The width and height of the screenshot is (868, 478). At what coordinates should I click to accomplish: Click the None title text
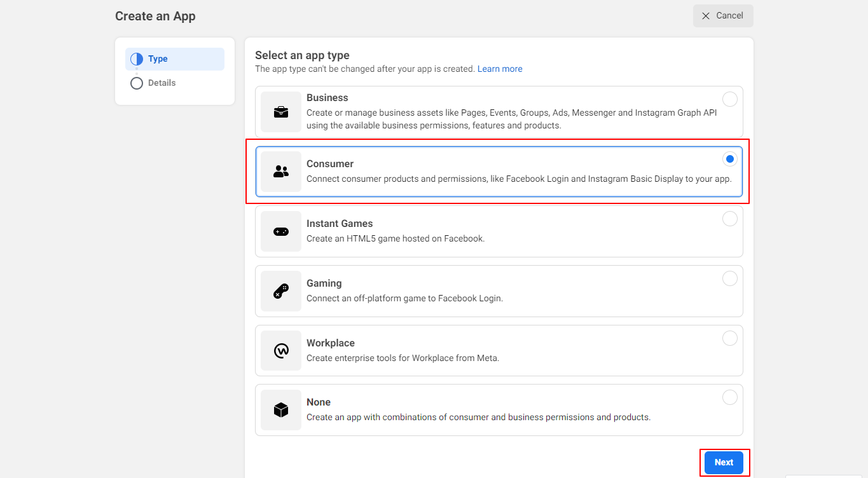319,402
